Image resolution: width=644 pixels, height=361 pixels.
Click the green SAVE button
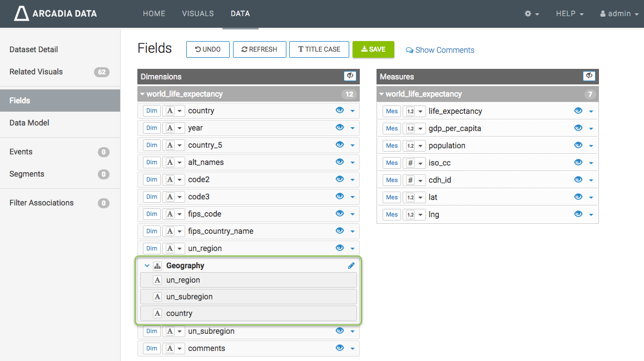tap(373, 49)
